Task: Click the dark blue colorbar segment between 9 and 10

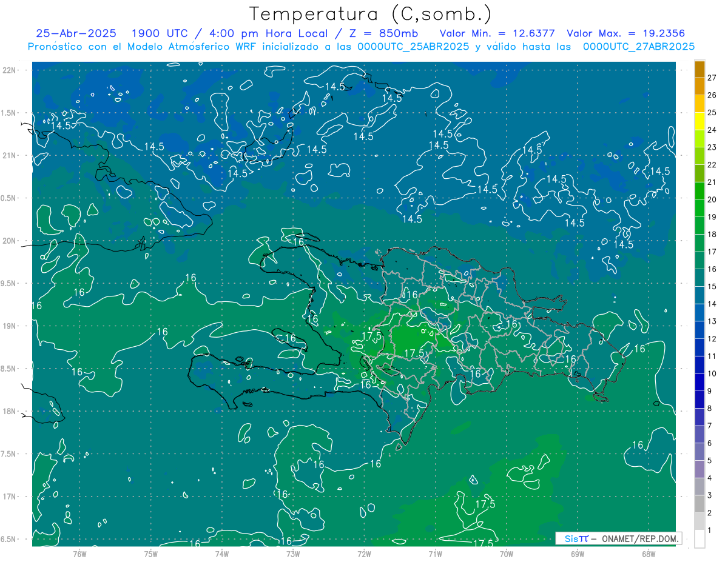Action: click(x=699, y=382)
